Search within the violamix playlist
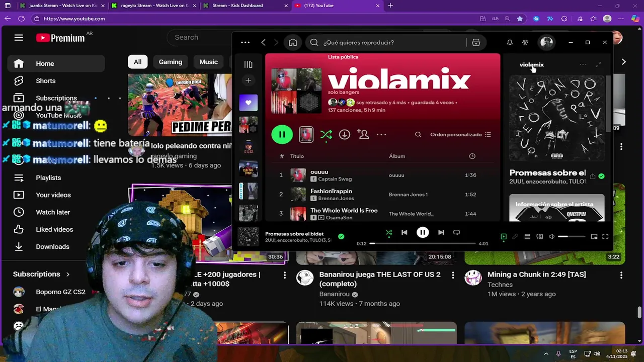This screenshot has height=362, width=644. coord(418,134)
